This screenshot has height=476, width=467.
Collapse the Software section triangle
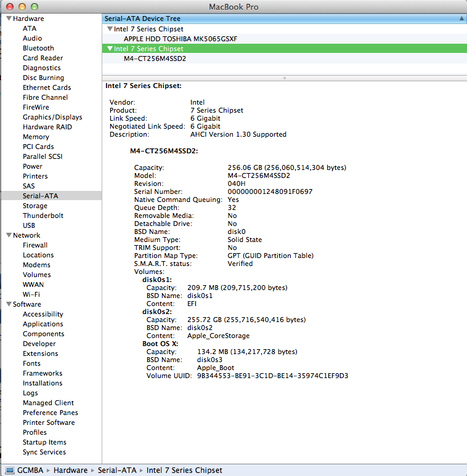point(9,304)
